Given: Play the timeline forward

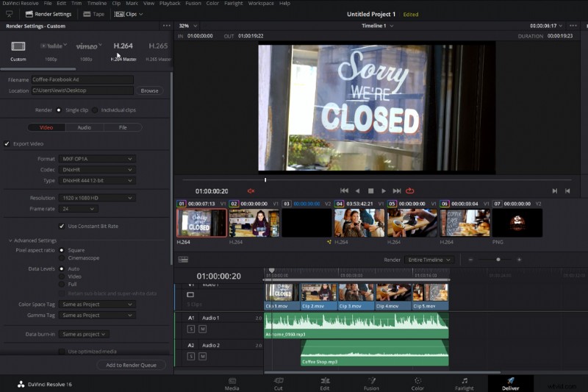Looking at the screenshot, I should click(384, 191).
